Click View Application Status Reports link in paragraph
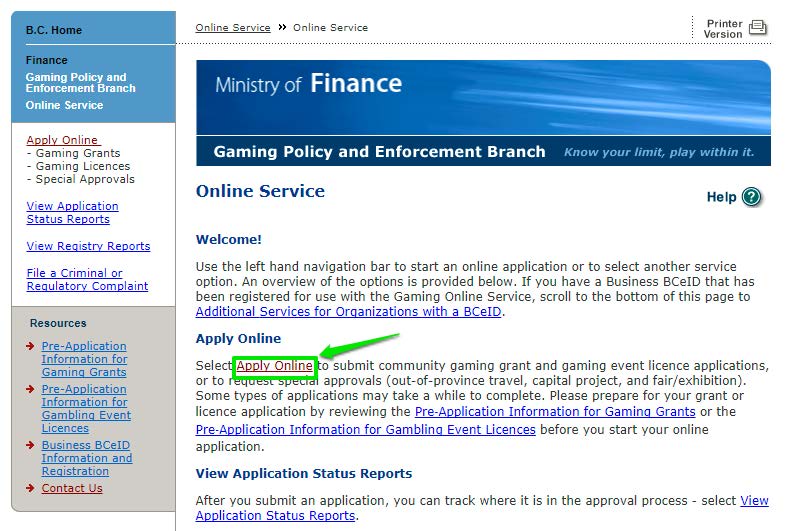 [482, 508]
